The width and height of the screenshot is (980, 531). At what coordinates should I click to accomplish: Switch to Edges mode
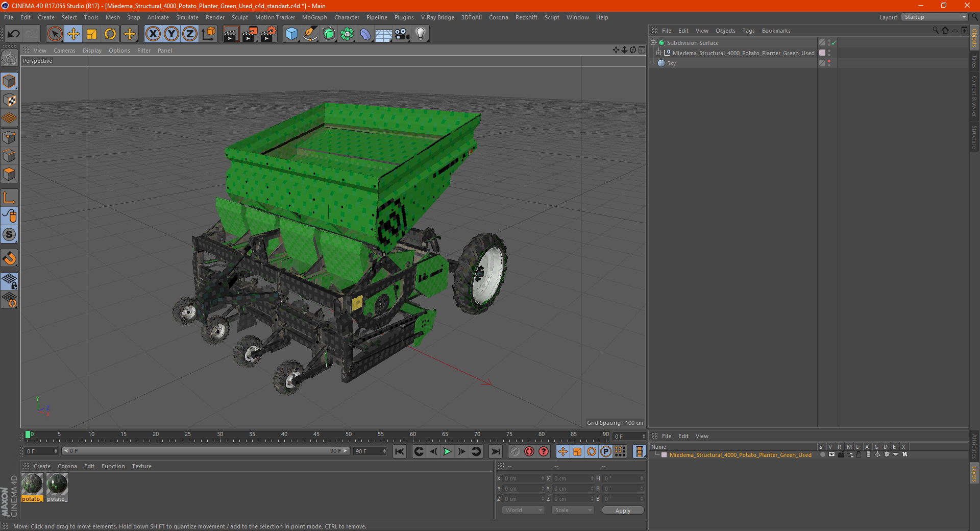coord(9,156)
